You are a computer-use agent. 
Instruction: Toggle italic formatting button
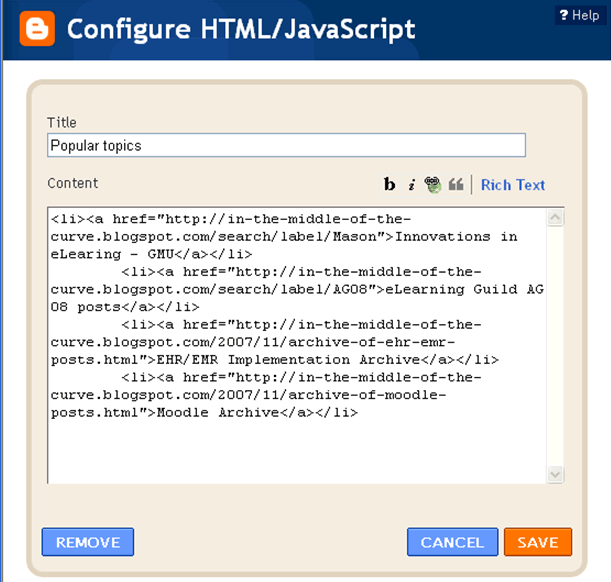click(411, 185)
